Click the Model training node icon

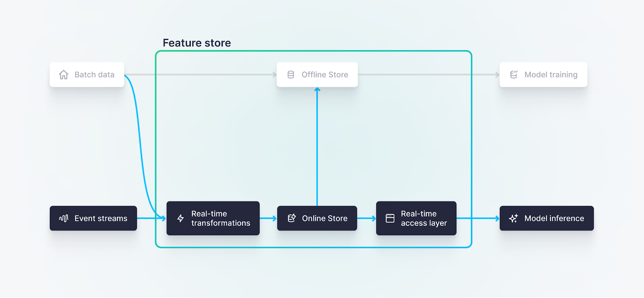coord(514,75)
